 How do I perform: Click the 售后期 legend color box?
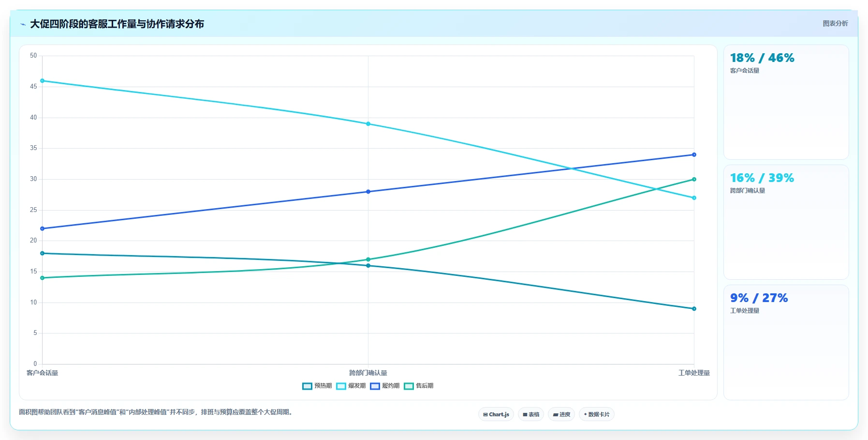[x=409, y=386]
